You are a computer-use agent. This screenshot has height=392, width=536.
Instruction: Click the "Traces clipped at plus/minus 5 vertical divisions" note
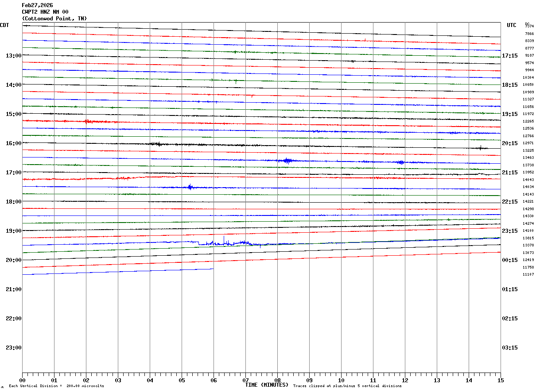pos(347,386)
